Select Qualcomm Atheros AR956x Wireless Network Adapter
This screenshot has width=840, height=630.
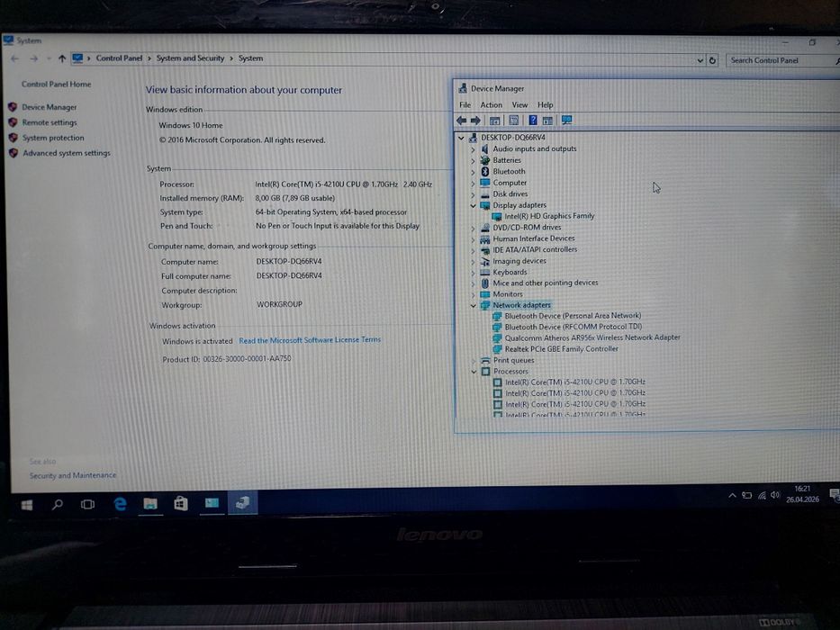[x=592, y=337]
